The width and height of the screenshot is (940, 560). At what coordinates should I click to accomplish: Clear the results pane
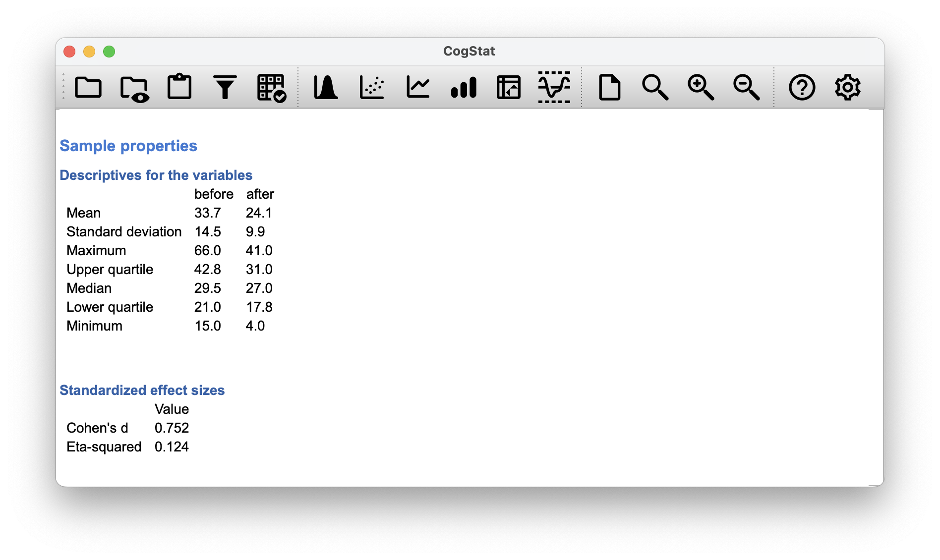610,87
